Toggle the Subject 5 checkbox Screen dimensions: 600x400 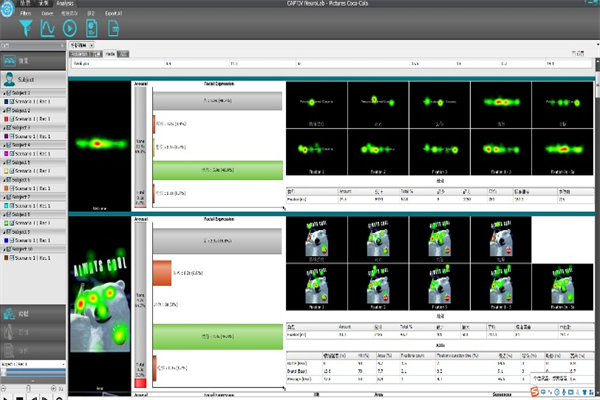[9, 162]
